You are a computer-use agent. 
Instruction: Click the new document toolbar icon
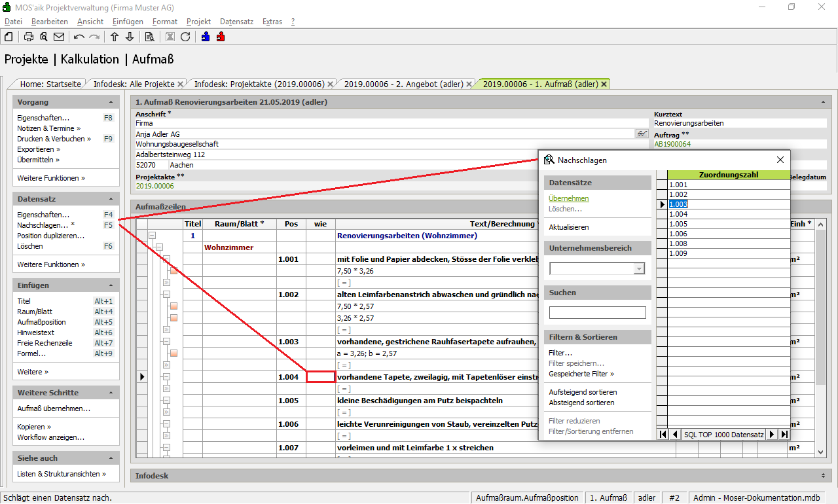pos(9,37)
